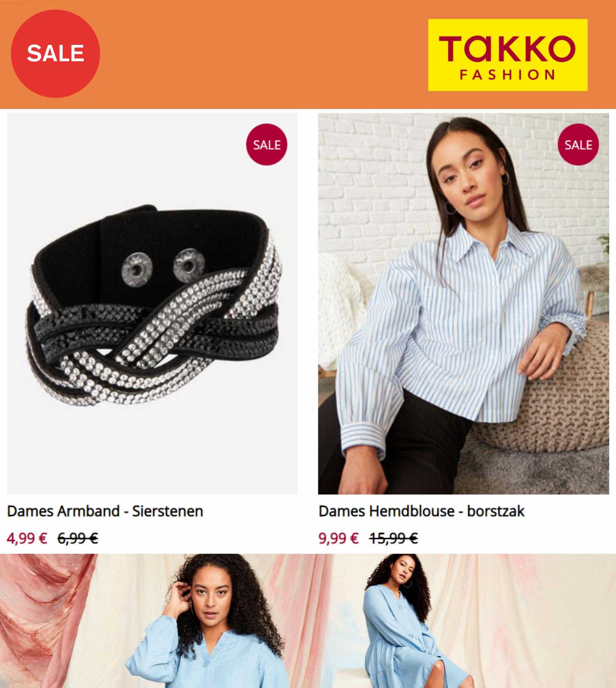Image resolution: width=616 pixels, height=688 pixels.
Task: Click the crossed-out 15,99 € price
Action: pyautogui.click(x=393, y=538)
